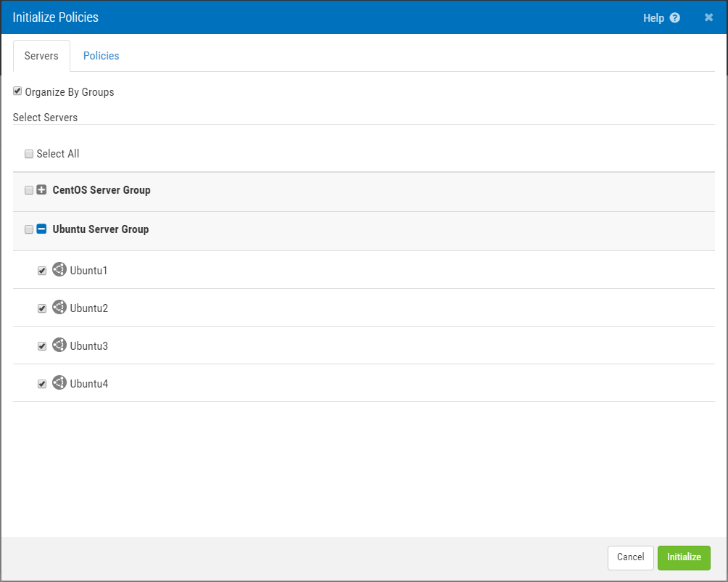Click the CentOS Server Group label
The height and width of the screenshot is (582, 728).
click(x=102, y=190)
